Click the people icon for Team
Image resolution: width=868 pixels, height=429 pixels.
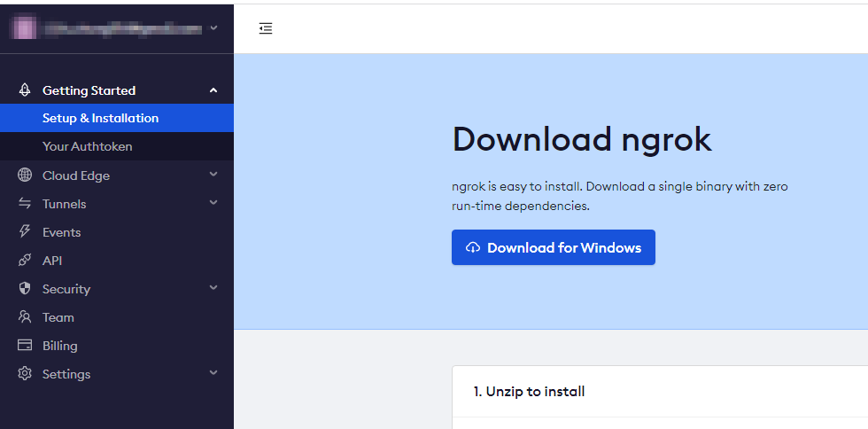point(25,317)
